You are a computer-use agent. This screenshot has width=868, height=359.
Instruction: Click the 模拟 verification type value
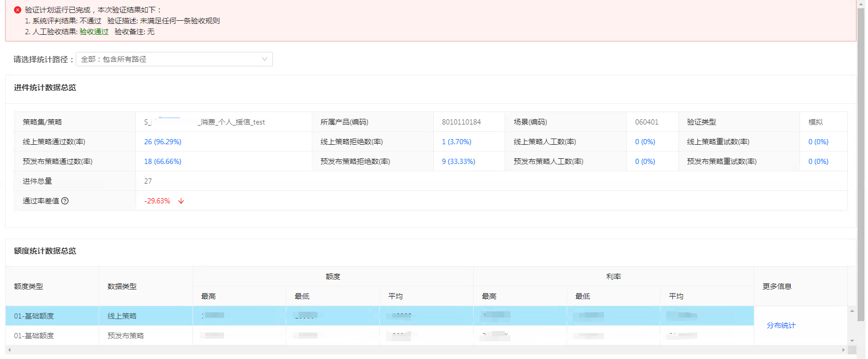816,122
